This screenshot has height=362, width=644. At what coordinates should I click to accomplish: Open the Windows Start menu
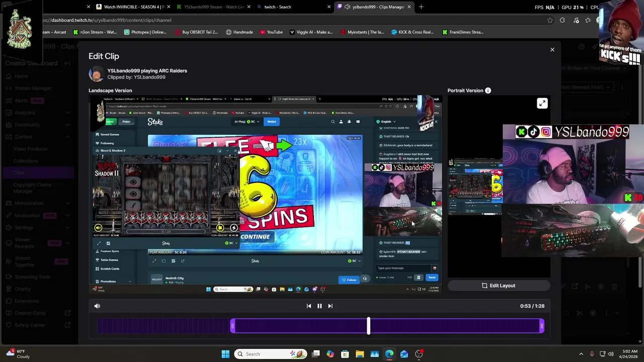point(225,354)
